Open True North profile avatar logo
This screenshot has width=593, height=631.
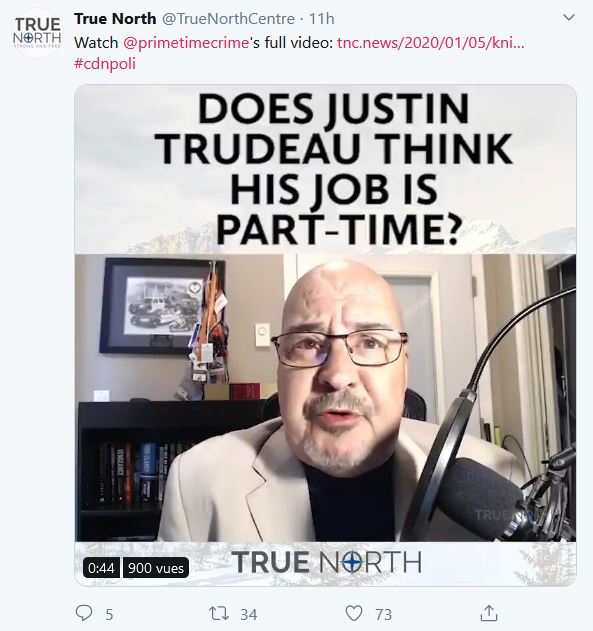37,33
